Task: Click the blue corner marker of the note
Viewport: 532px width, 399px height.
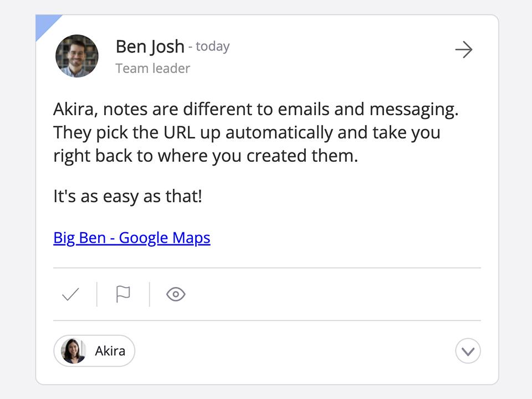Action: point(45,24)
